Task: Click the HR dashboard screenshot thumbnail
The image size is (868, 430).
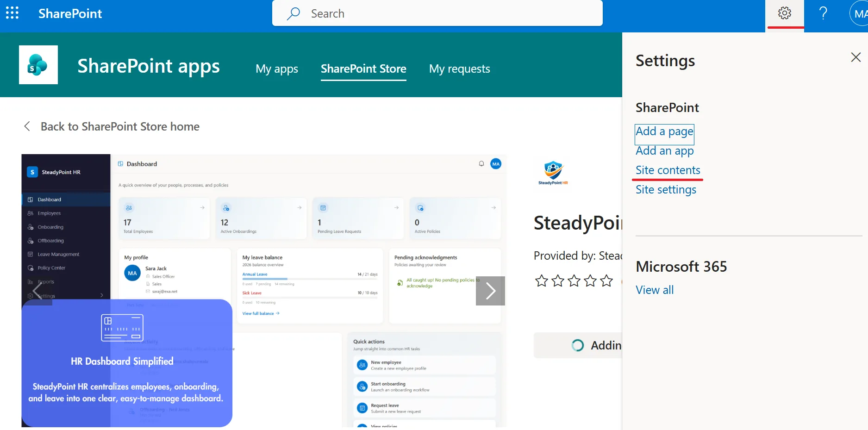Action: (264, 291)
